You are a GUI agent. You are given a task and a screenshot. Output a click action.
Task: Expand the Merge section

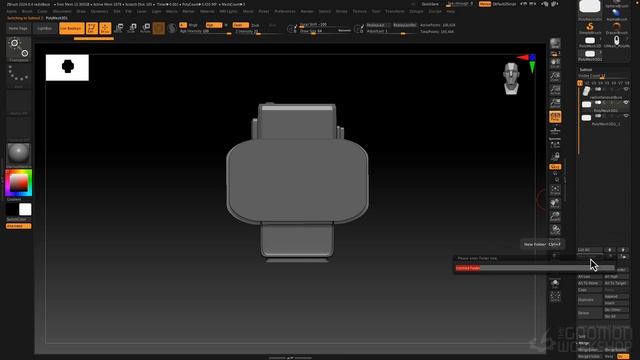[x=583, y=343]
